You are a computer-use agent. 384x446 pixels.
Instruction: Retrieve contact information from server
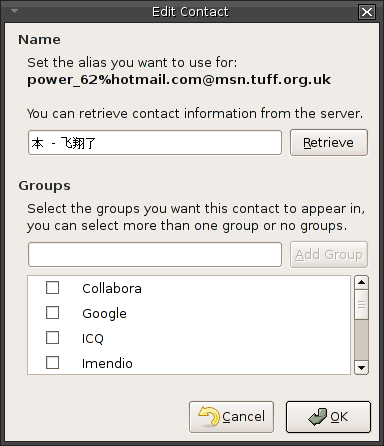click(329, 143)
